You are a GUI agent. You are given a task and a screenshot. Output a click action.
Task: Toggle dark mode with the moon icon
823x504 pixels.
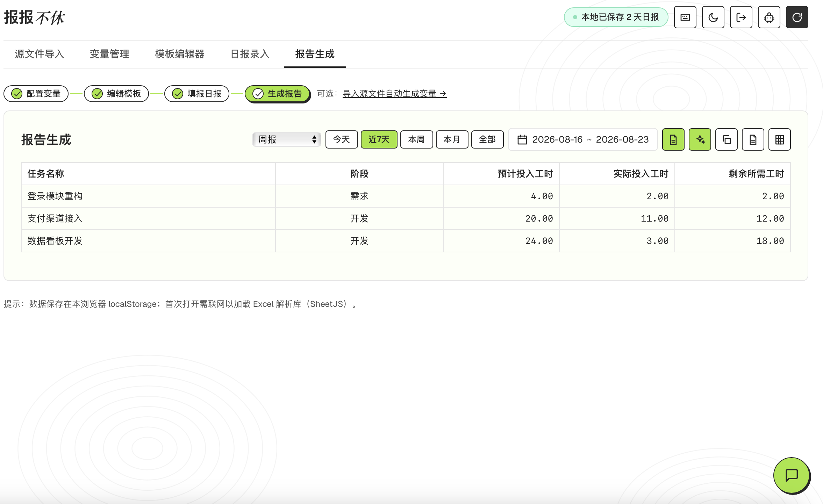[713, 17]
